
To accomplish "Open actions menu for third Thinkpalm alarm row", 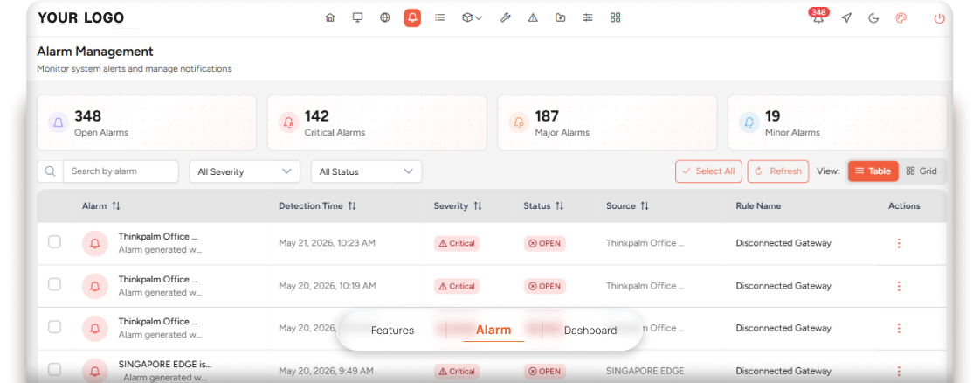I will click(899, 328).
